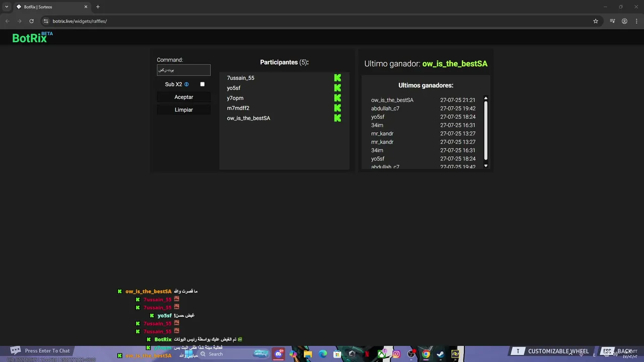This screenshot has height=362, width=644.
Task: Click winner entry abdullah_c7 at 27-07-25 19:42
Action: (x=423, y=109)
